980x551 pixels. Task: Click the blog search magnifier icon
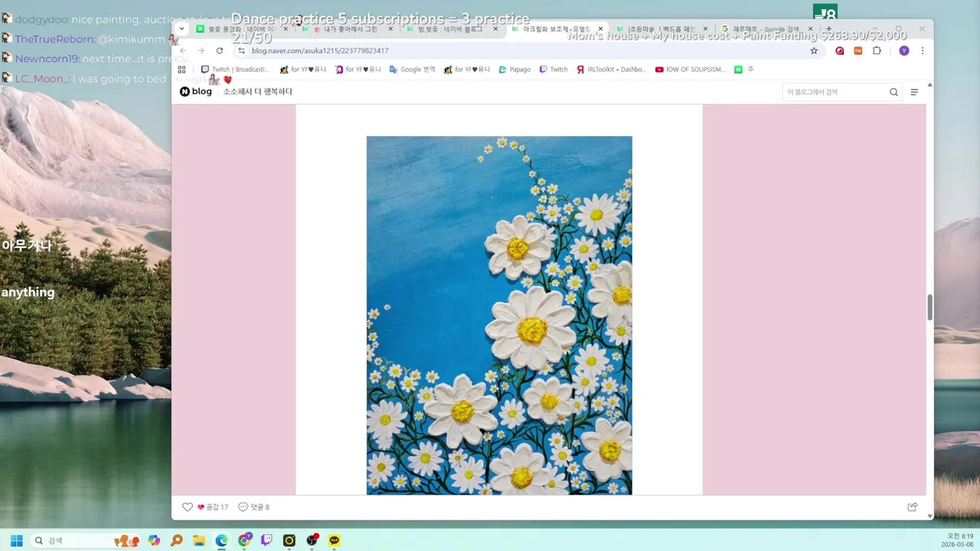coord(893,92)
